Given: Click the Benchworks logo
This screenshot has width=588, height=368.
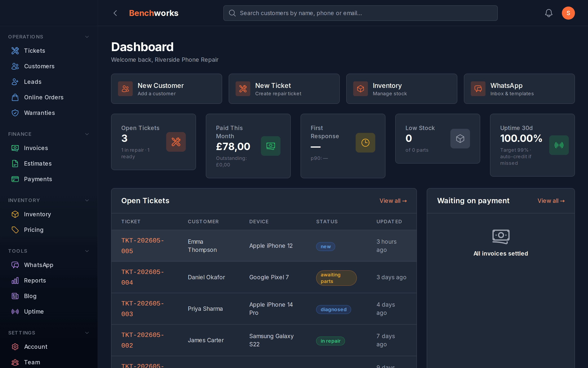Looking at the screenshot, I should coord(154,13).
